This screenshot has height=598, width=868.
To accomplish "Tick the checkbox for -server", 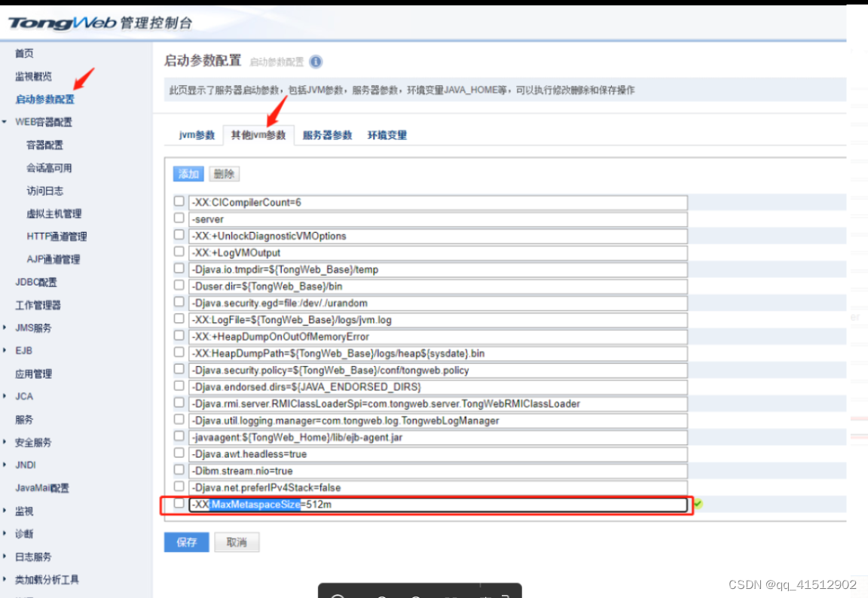I will pyautogui.click(x=179, y=218).
